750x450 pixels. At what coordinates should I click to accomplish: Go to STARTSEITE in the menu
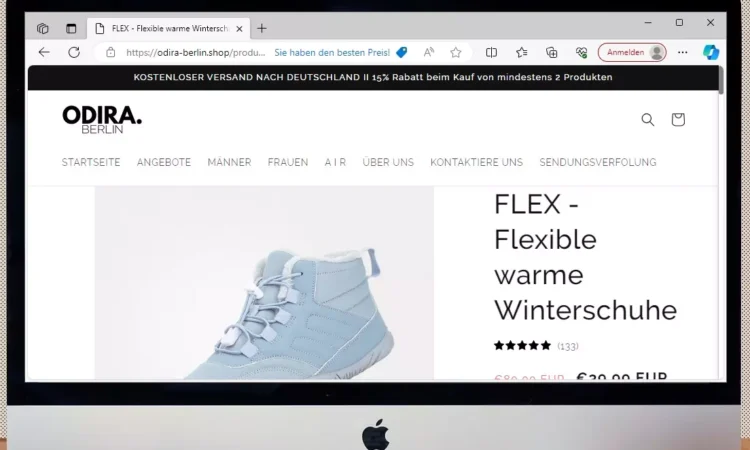point(91,162)
